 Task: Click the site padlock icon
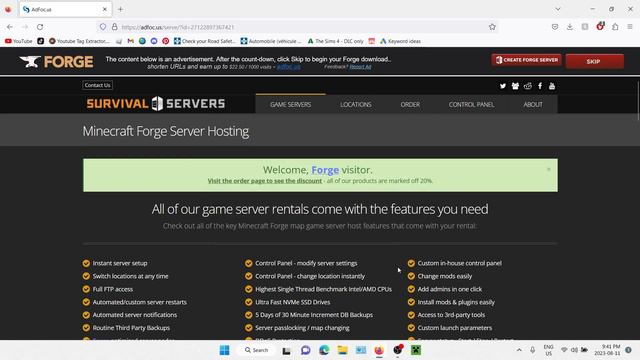(115, 27)
